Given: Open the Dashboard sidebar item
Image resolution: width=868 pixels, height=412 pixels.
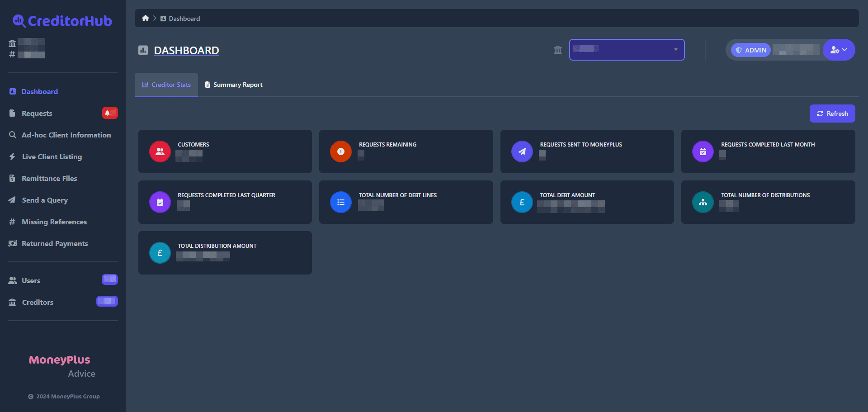Looking at the screenshot, I should tap(33, 91).
